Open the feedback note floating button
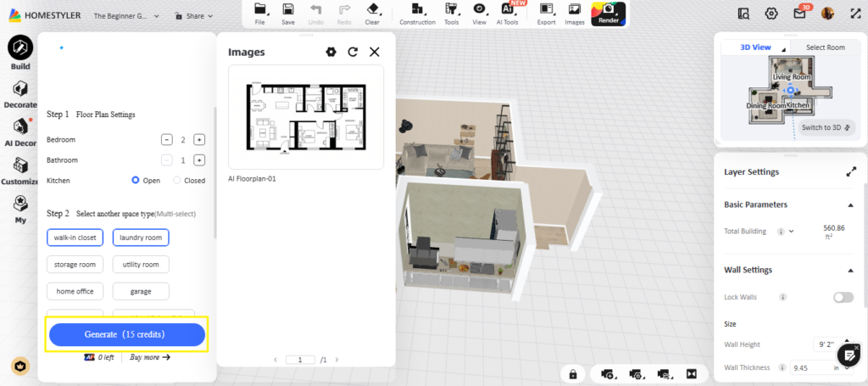Screen dimensions: 868x386 (848, 355)
